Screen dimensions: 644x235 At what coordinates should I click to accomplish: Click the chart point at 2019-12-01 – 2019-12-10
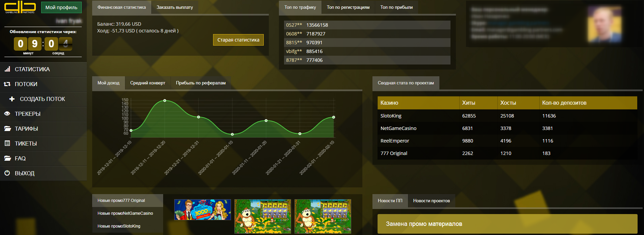coord(131,130)
